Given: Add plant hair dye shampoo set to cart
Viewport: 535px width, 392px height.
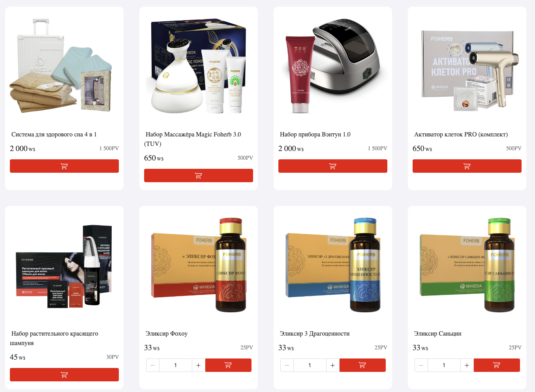Looking at the screenshot, I should pos(64,375).
